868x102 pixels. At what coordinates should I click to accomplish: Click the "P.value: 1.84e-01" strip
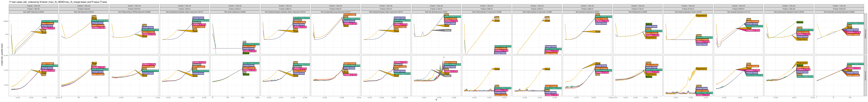click(x=185, y=9)
